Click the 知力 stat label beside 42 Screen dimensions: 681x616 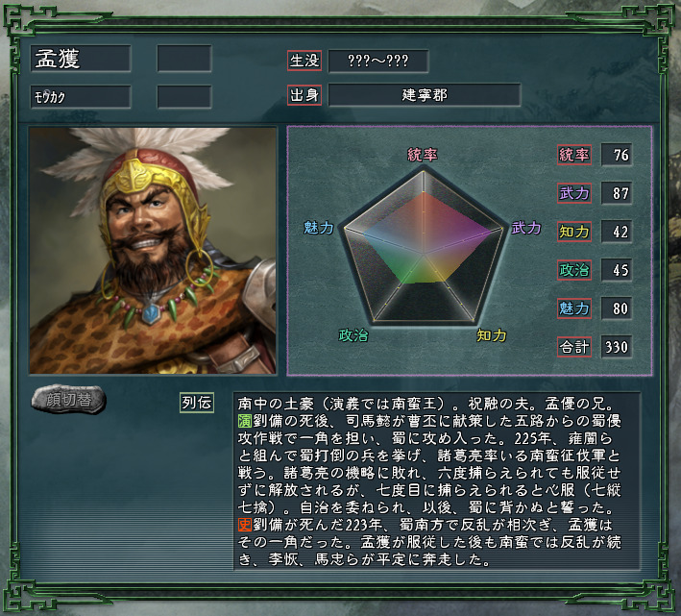[x=574, y=232]
